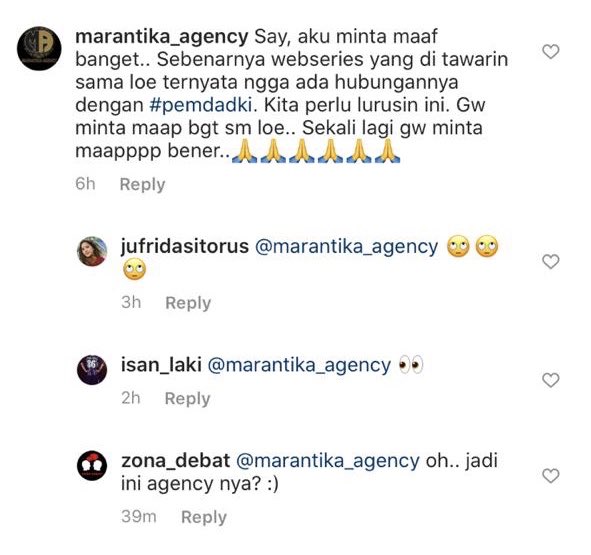Open marantika_agency username on first comment
Viewport: 591px width, 555px height.
click(x=162, y=37)
